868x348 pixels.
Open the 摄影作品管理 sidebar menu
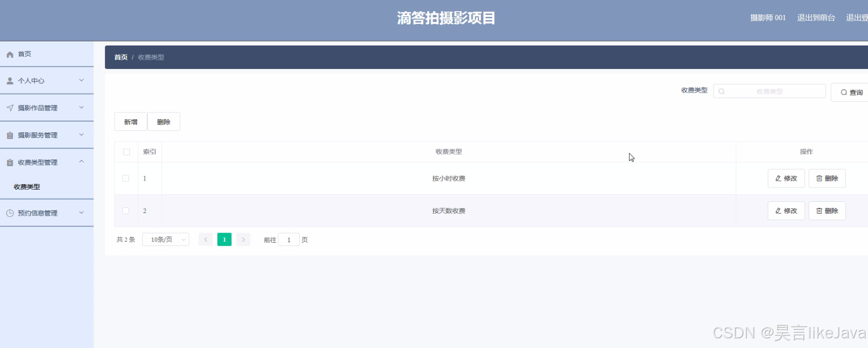pos(47,108)
